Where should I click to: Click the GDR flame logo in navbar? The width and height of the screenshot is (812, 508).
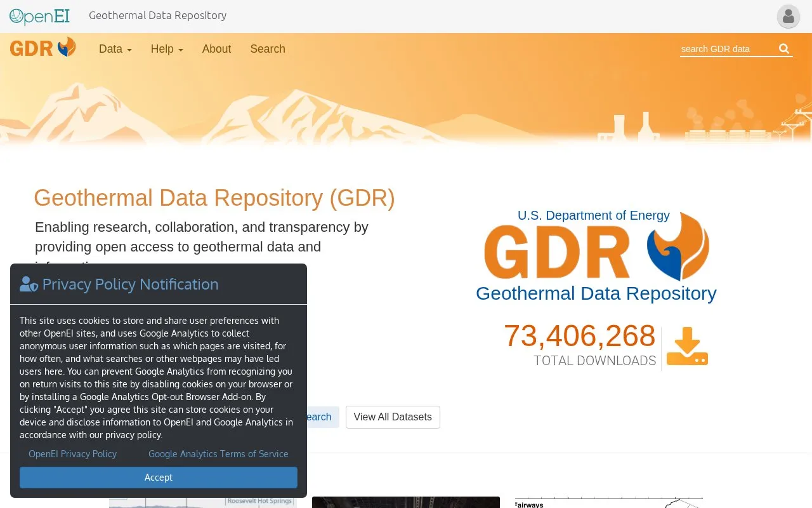[43, 48]
